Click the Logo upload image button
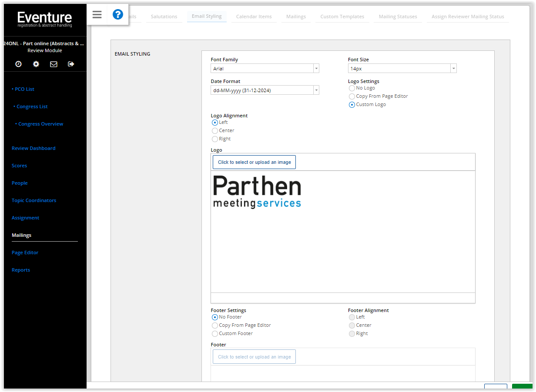The height and width of the screenshot is (392, 536). click(x=254, y=162)
